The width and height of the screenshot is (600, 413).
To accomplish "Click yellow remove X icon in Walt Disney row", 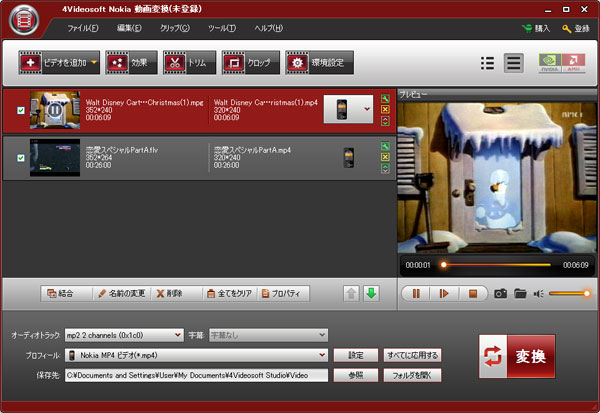I will (x=385, y=110).
